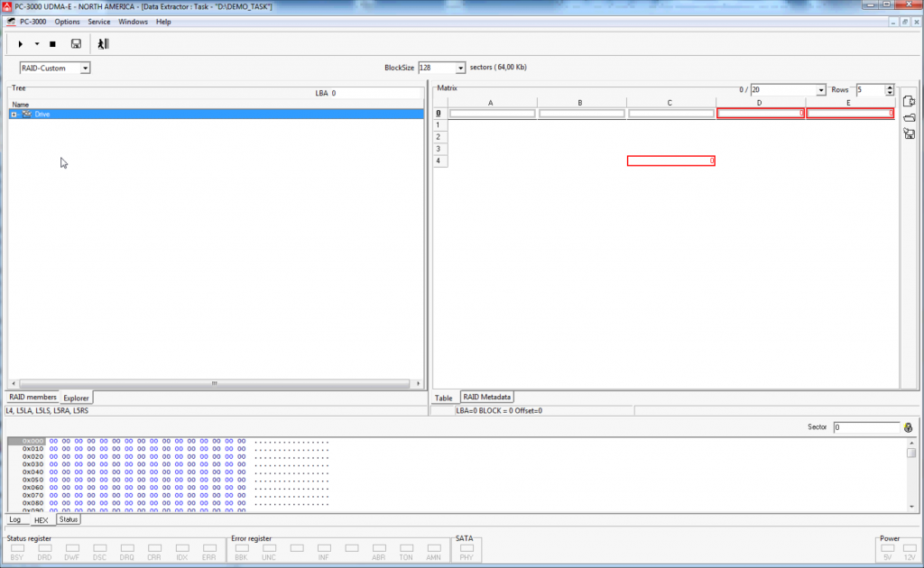The width and height of the screenshot is (924, 568).
Task: Open the Service menu
Action: (x=99, y=22)
